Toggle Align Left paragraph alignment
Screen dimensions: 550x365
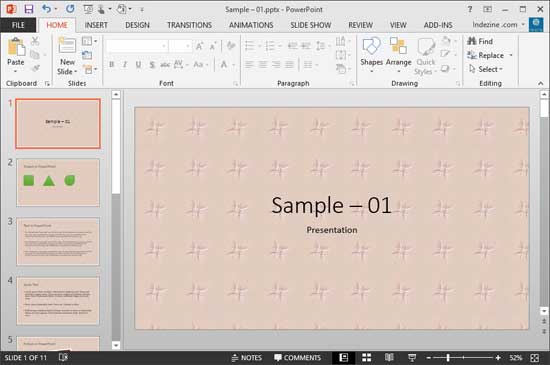point(249,65)
